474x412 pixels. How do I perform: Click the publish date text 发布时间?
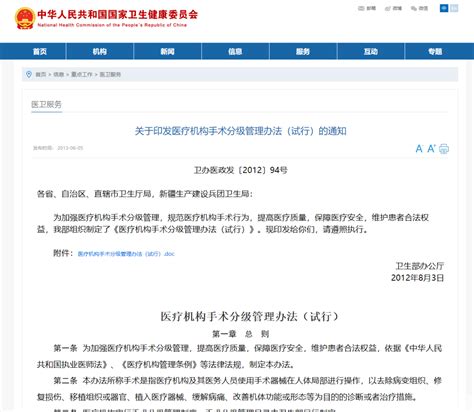[58, 148]
